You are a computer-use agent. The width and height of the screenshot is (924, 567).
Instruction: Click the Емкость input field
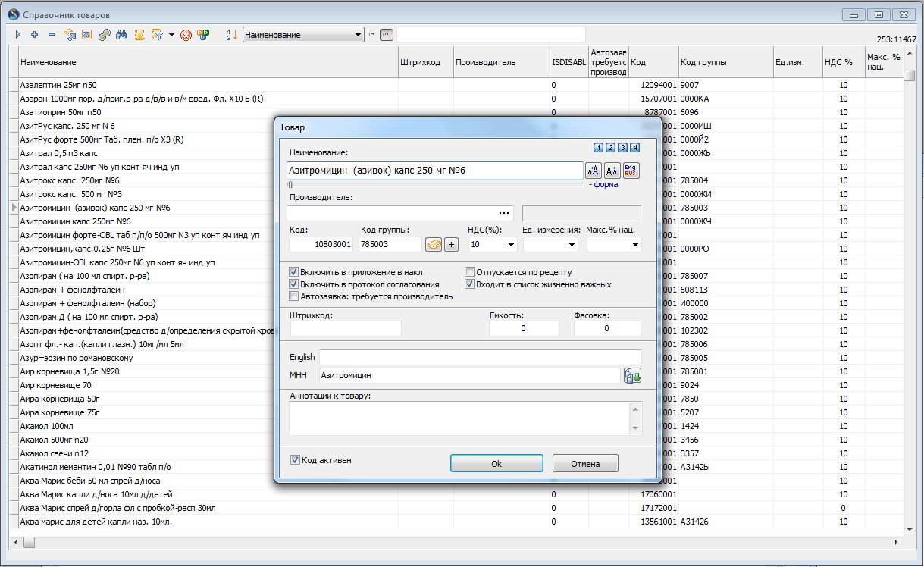[x=524, y=328]
